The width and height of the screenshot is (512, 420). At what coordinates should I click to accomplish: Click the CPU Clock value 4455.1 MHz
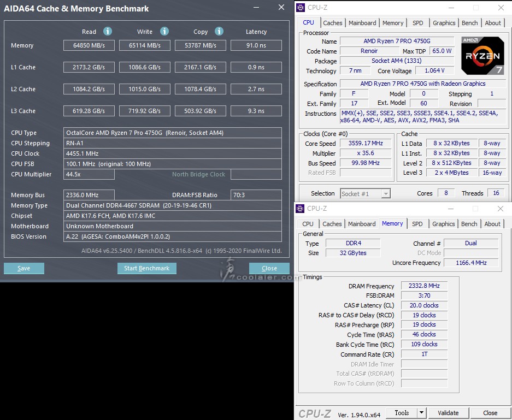(173, 153)
